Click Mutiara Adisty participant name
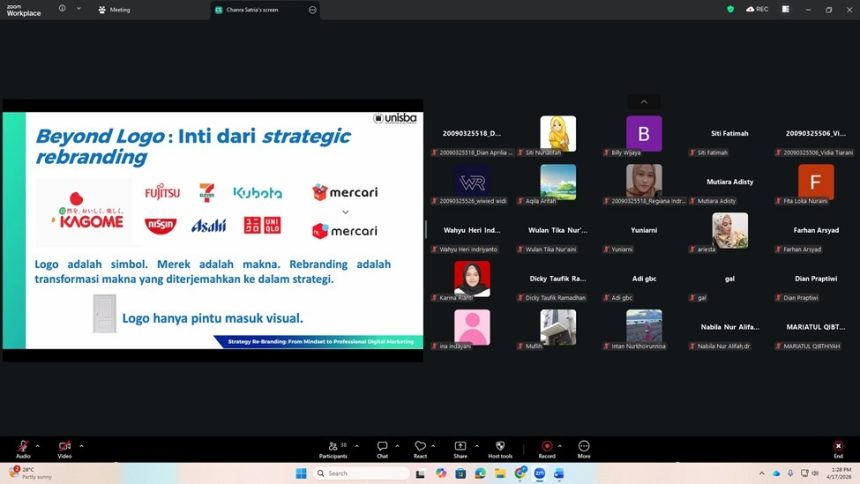The image size is (860, 484). point(729,182)
